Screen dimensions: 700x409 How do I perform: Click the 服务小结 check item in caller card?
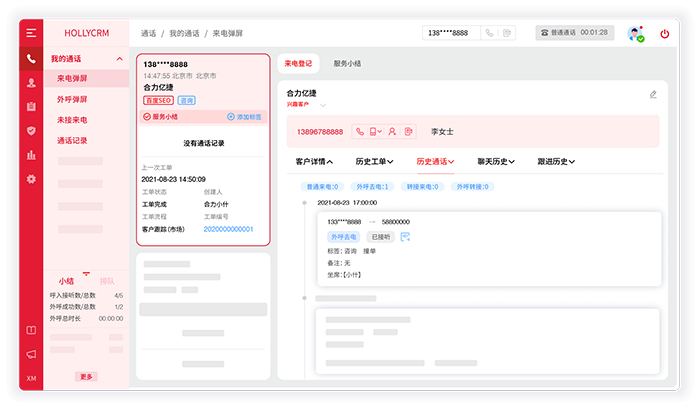click(x=160, y=117)
